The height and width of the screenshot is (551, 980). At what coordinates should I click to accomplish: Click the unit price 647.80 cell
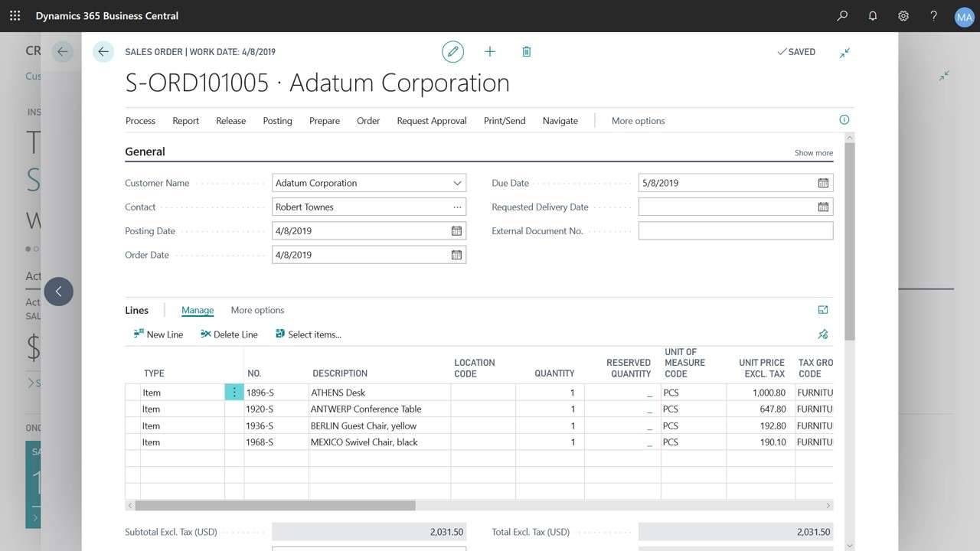(x=761, y=409)
